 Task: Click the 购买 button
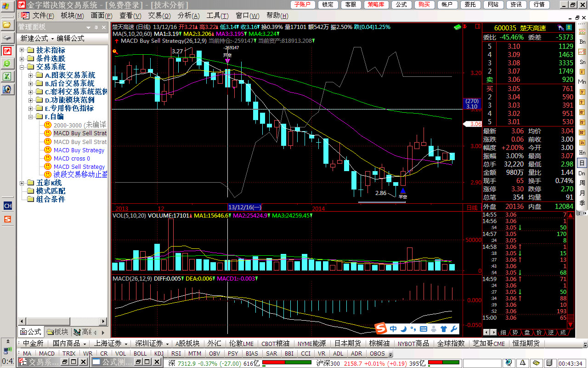tap(424, 5)
